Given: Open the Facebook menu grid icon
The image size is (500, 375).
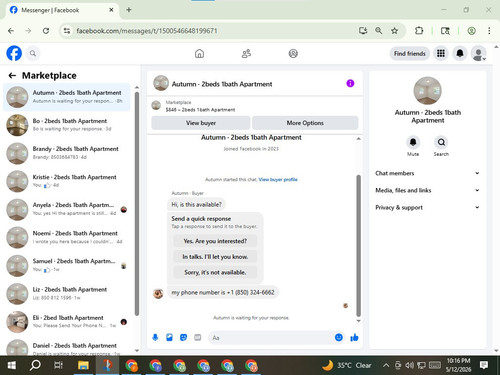Looking at the screenshot, I should [441, 53].
